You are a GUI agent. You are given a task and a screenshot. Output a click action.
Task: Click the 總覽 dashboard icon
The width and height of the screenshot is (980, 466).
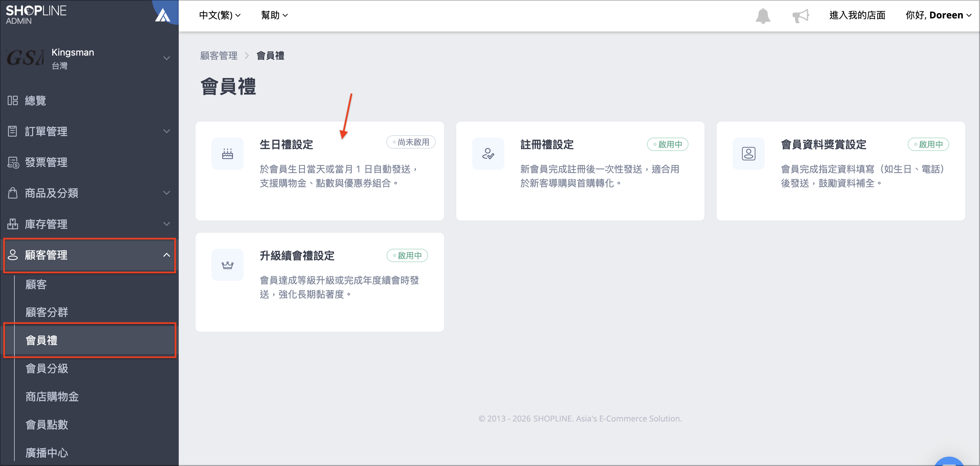click(x=13, y=100)
